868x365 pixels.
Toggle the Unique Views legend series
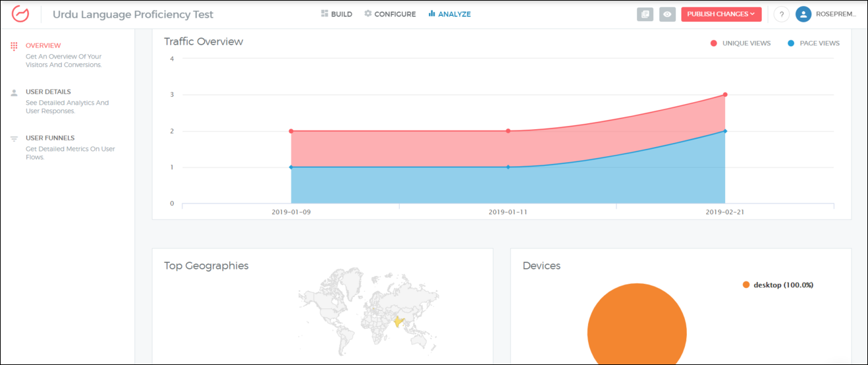coord(740,43)
